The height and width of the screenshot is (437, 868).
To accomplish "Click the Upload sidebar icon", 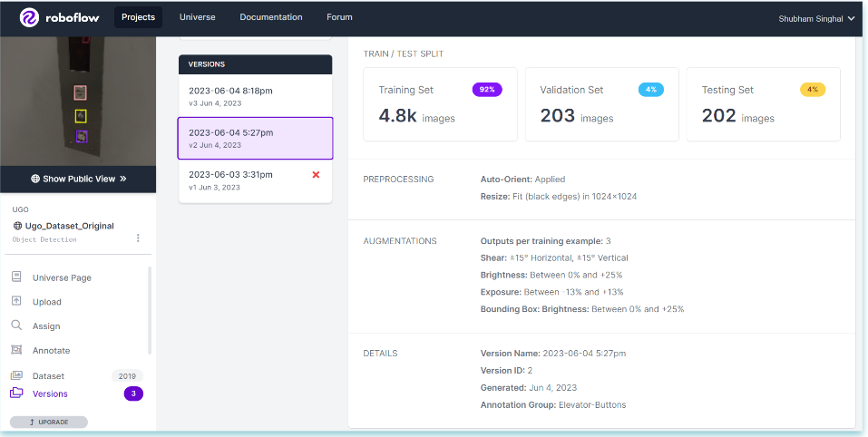I will click(x=16, y=301).
